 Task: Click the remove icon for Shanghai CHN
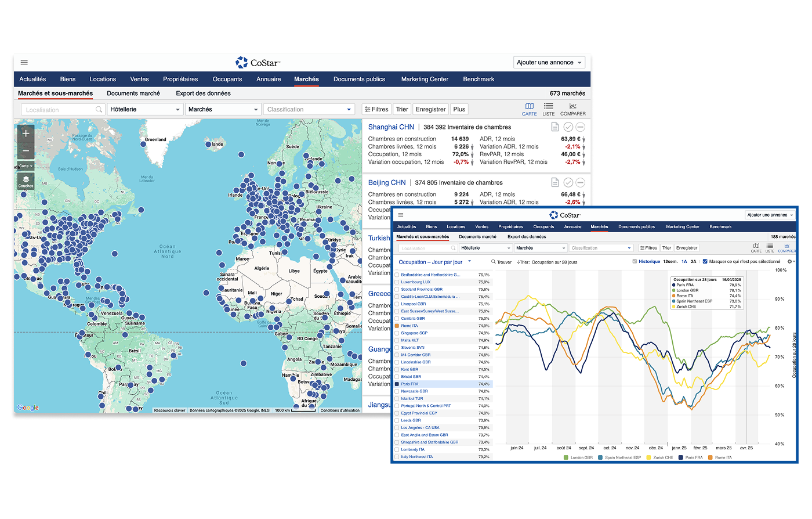click(x=580, y=127)
